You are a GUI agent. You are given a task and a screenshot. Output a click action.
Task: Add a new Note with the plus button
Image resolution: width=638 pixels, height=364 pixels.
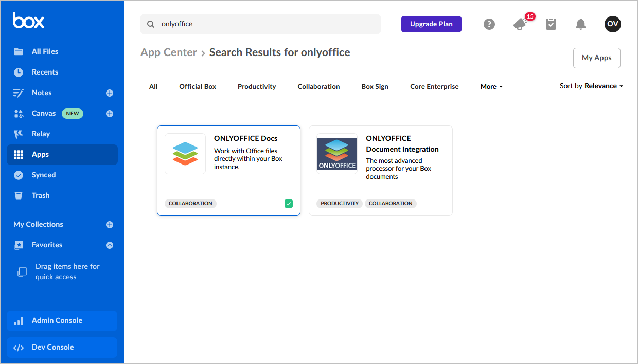[x=109, y=93]
